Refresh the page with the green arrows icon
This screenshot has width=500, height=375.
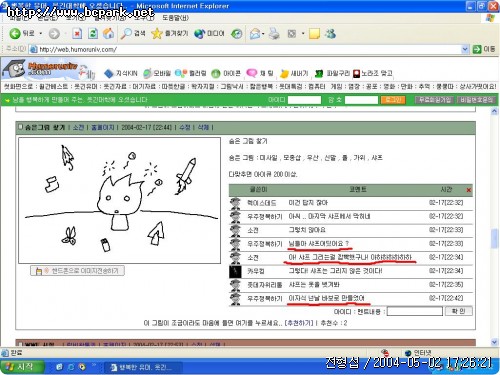click(93, 33)
